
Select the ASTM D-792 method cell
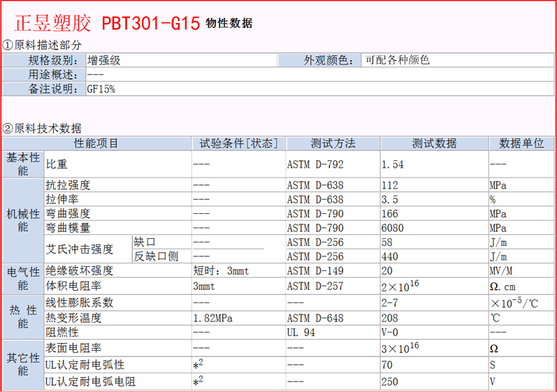coord(315,165)
